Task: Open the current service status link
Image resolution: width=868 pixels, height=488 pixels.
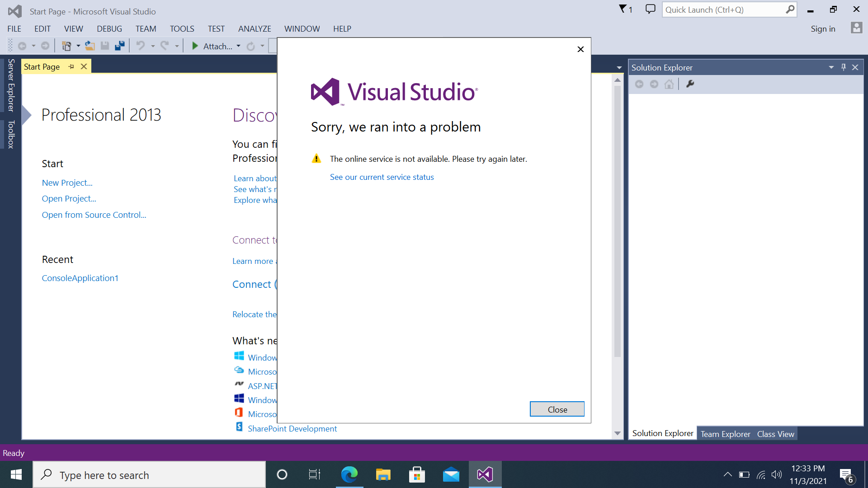Action: (x=382, y=177)
